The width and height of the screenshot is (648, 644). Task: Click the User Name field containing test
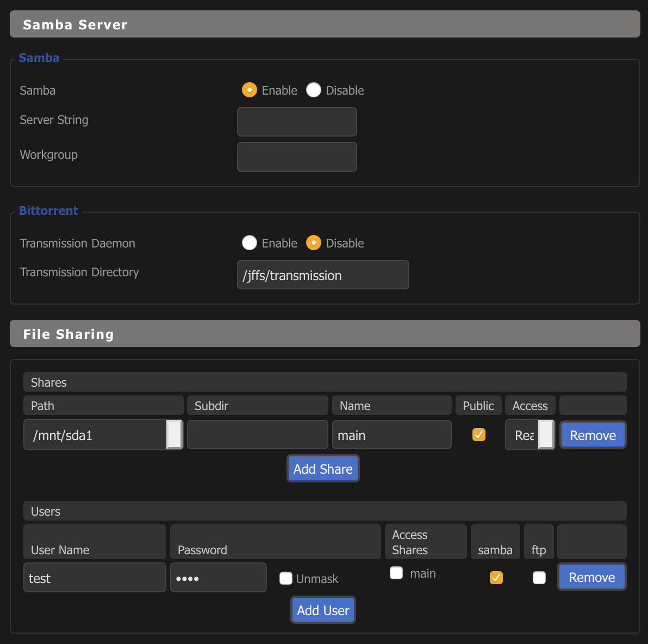(95, 578)
